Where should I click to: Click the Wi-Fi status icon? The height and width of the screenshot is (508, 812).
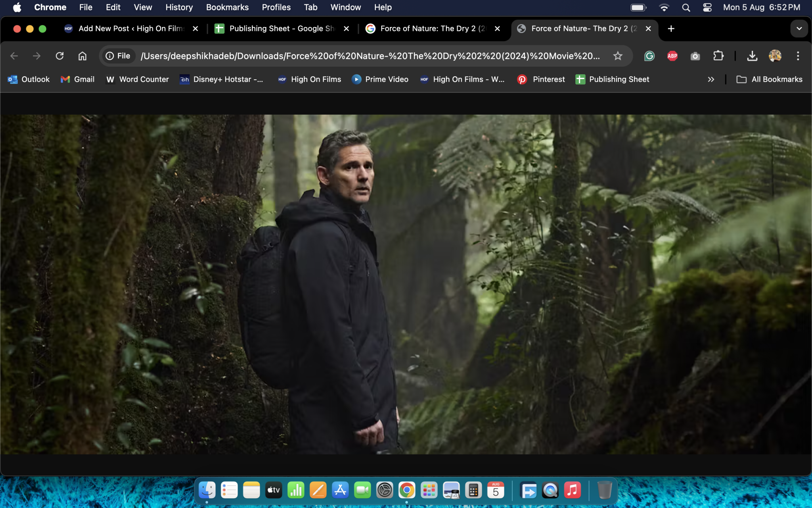(x=664, y=7)
